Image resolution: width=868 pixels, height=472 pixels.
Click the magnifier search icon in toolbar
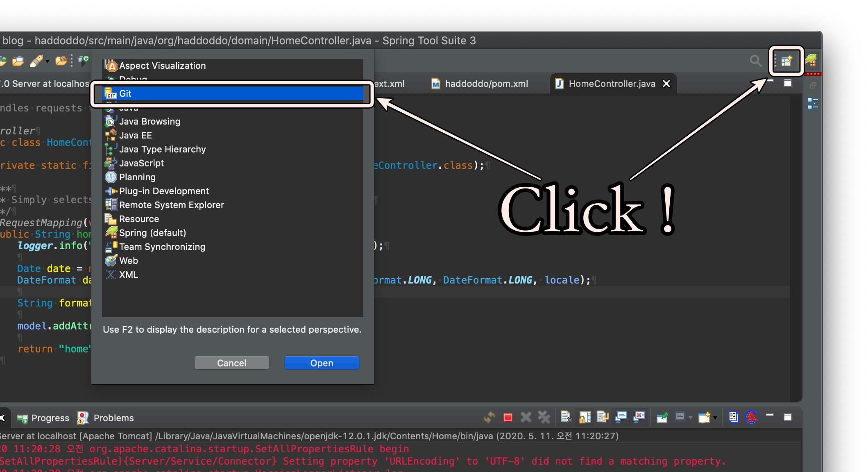(x=755, y=61)
